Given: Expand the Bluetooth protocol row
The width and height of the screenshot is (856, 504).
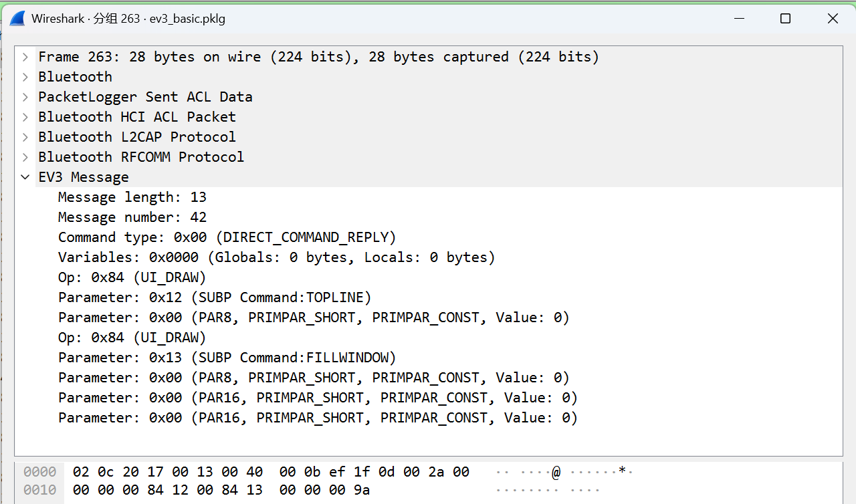Looking at the screenshot, I should pyautogui.click(x=25, y=77).
